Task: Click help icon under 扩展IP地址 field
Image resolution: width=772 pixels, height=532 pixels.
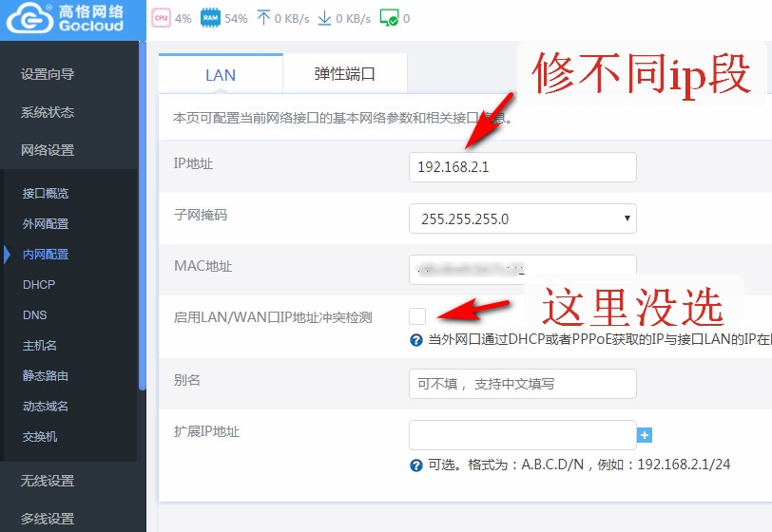Action: (x=416, y=465)
